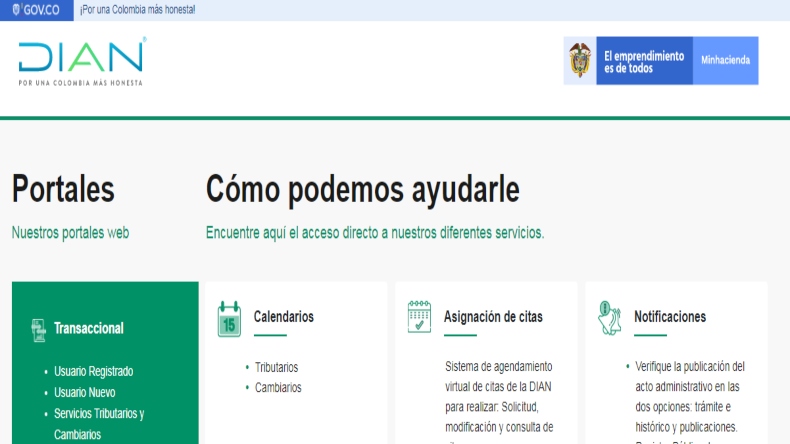The height and width of the screenshot is (444, 790).
Task: Click the GOV.CO logo in top bar
Action: 37,9
